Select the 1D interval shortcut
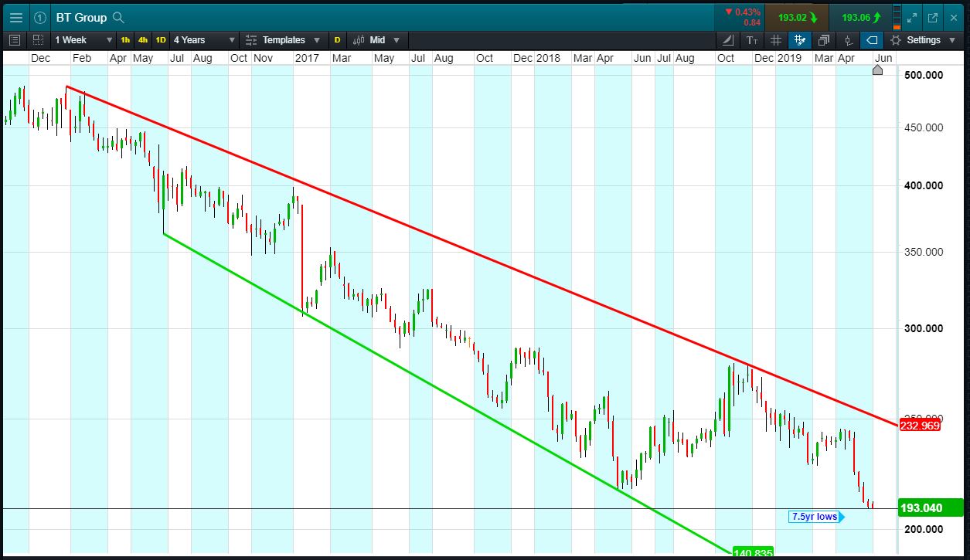This screenshot has width=970, height=560. [x=161, y=39]
